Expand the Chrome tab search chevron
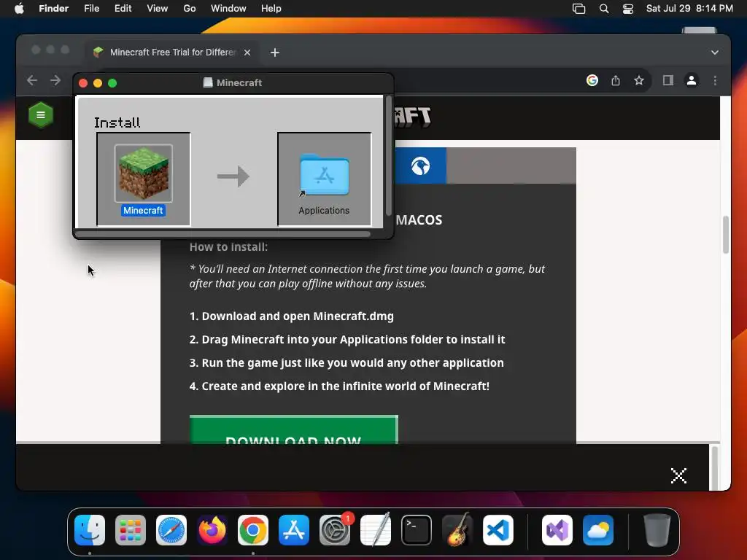 [x=715, y=52]
